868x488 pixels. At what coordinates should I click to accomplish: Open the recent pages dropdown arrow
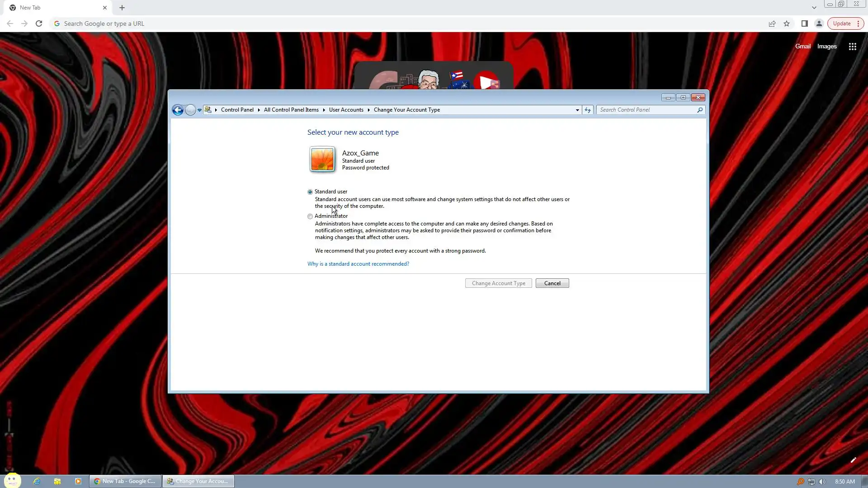(199, 110)
